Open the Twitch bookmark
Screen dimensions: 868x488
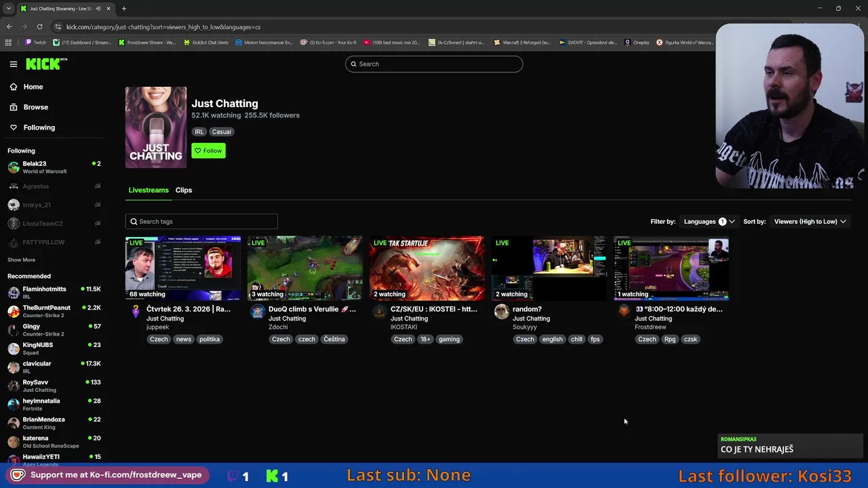[36, 42]
